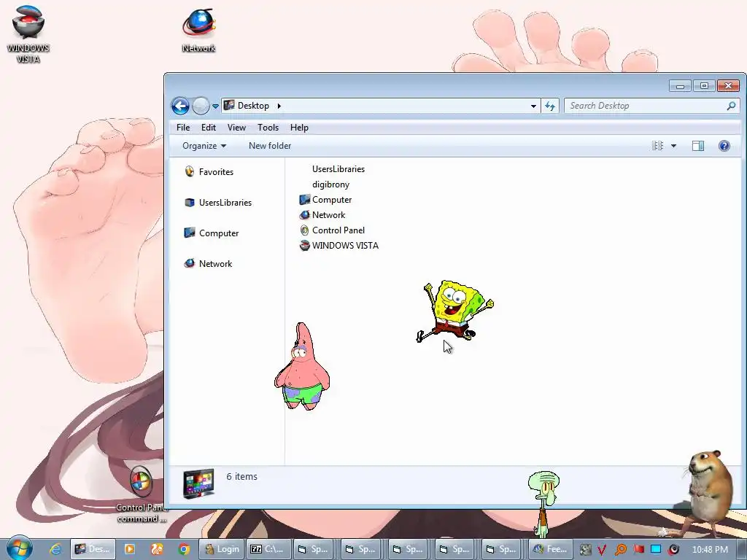This screenshot has height=560, width=747.
Task: Select Network in the file list
Action: coord(328,215)
